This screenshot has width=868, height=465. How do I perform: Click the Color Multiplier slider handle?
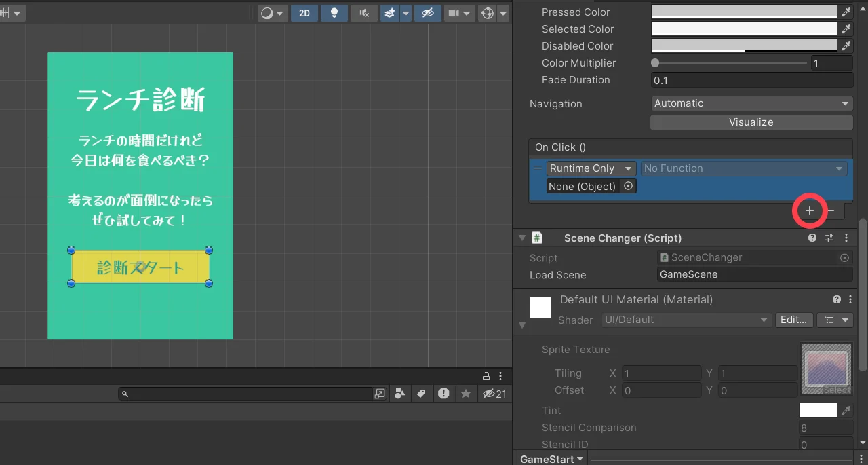pos(655,62)
